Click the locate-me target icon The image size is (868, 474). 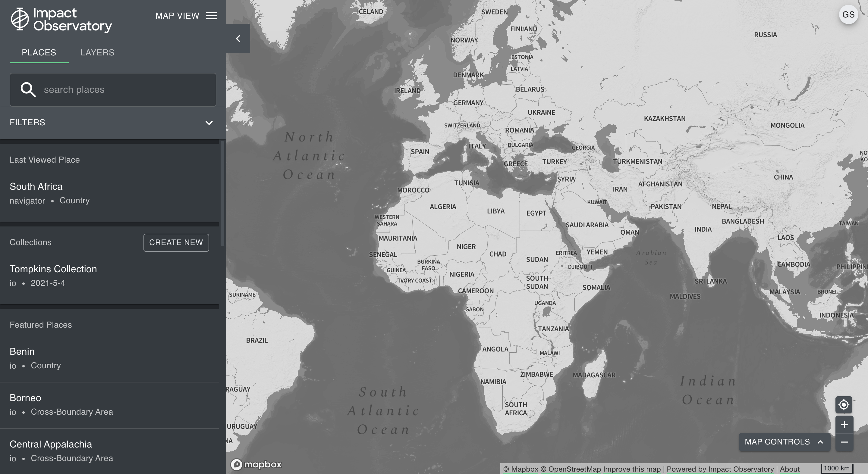[844, 405]
